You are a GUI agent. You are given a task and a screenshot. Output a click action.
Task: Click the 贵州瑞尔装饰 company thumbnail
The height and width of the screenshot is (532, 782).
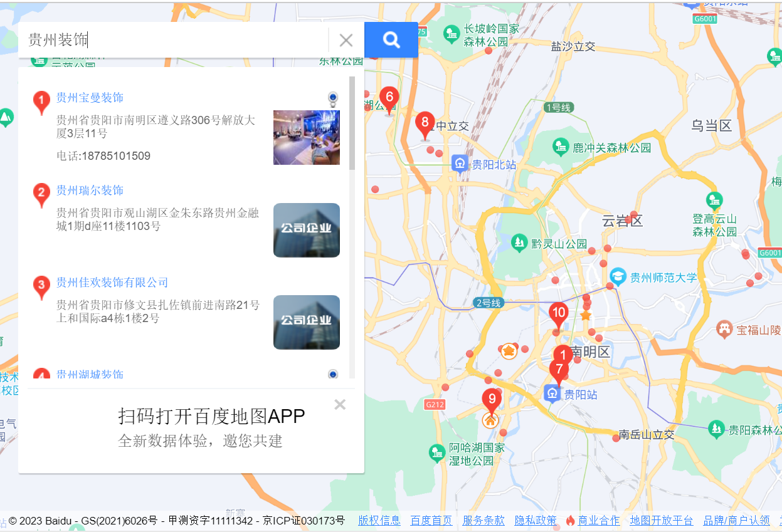tap(307, 230)
